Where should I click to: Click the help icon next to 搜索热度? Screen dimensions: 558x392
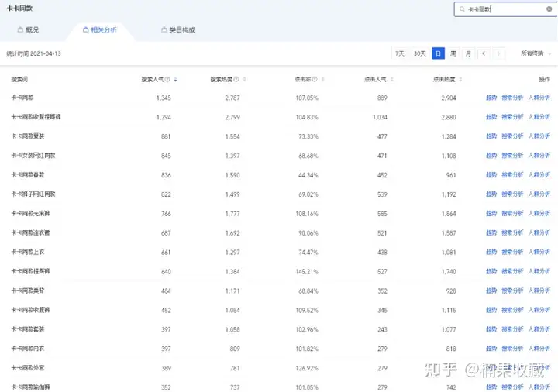pyautogui.click(x=236, y=79)
